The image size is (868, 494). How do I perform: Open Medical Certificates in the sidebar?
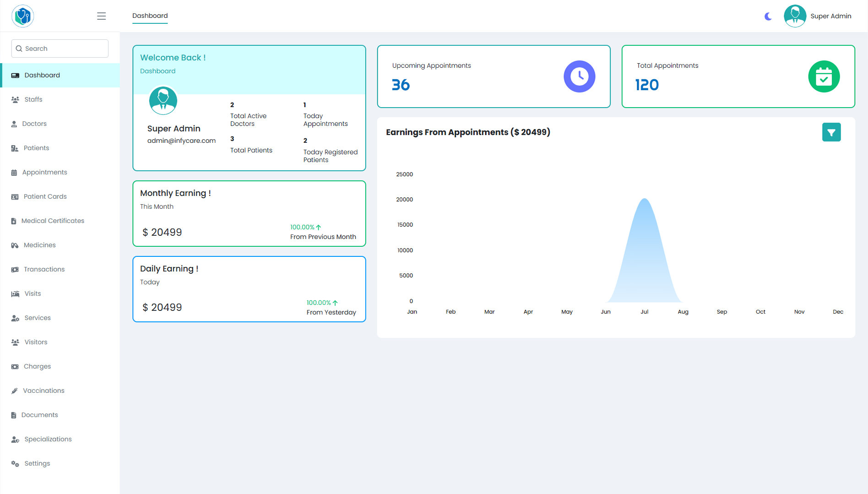tap(60, 221)
